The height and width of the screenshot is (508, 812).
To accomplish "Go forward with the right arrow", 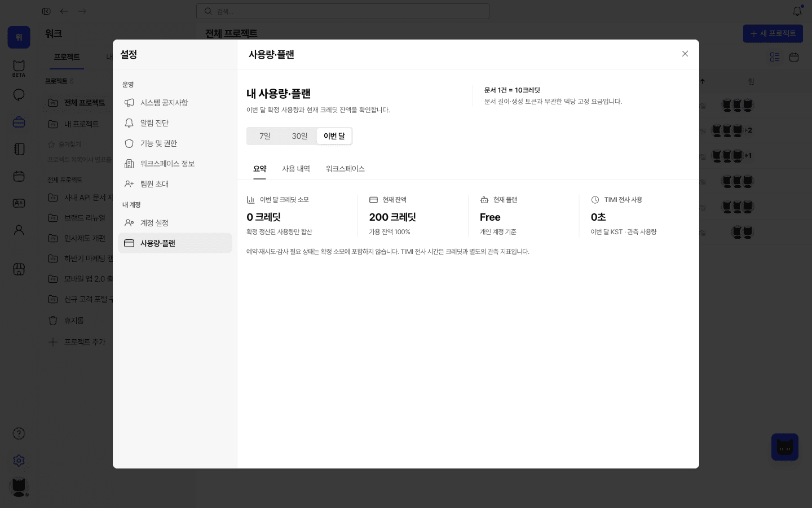I will point(82,11).
